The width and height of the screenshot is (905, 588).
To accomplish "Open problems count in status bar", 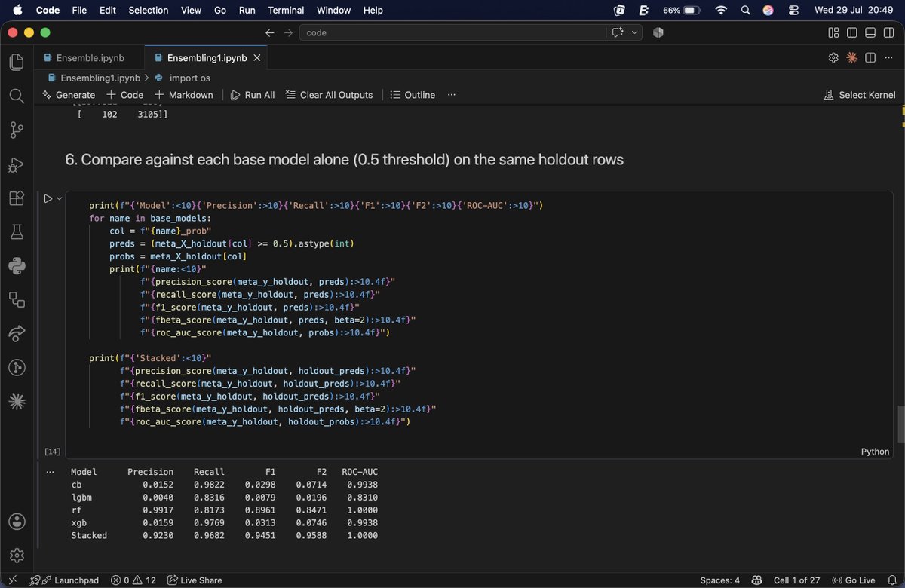I will (x=133, y=580).
